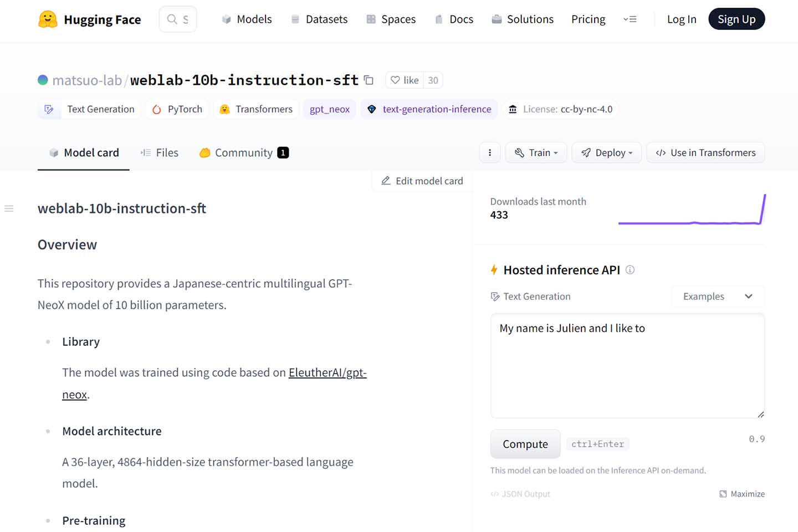Open the Community tab

244,153
